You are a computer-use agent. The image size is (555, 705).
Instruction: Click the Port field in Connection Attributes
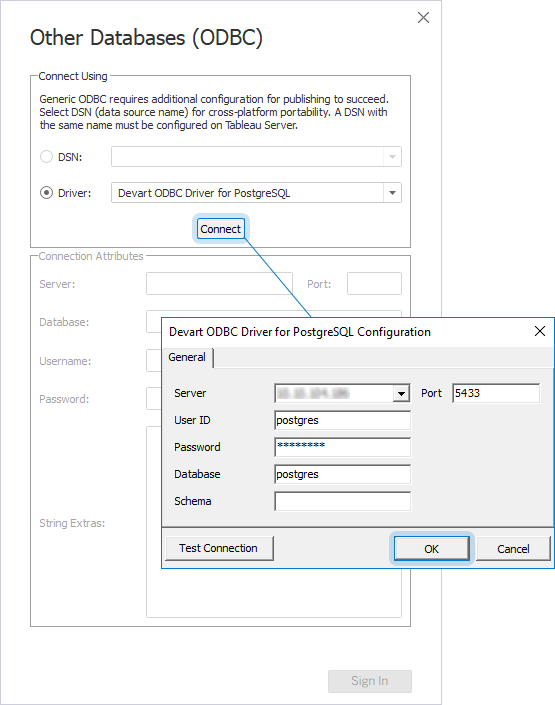point(374,284)
